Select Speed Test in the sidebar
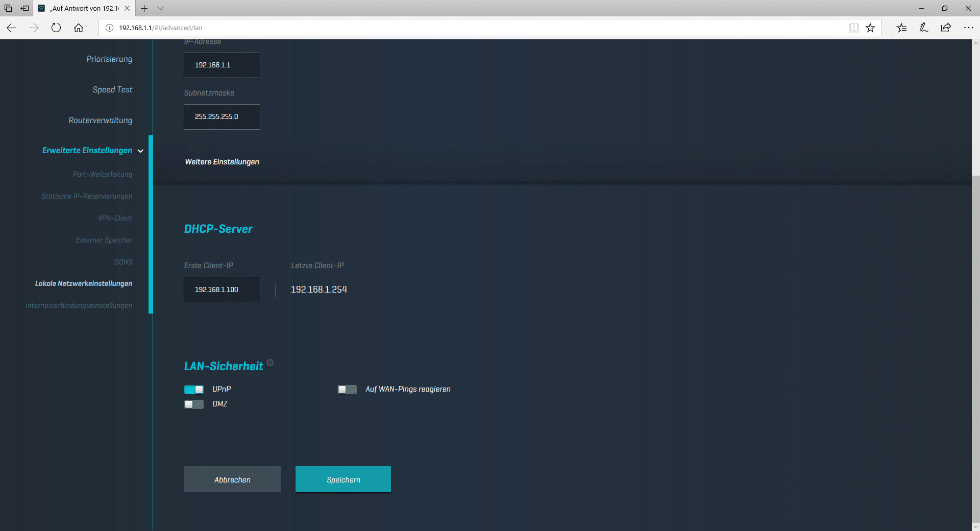980x531 pixels. (x=112, y=90)
